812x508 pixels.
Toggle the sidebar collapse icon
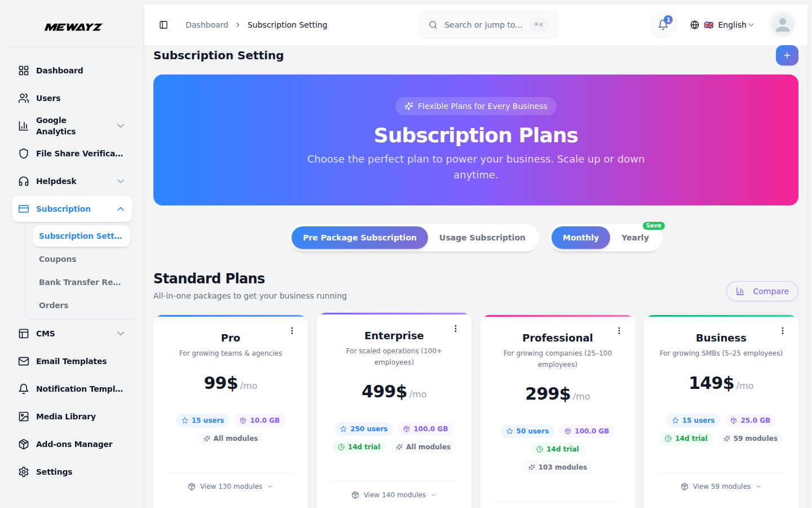[x=164, y=25]
